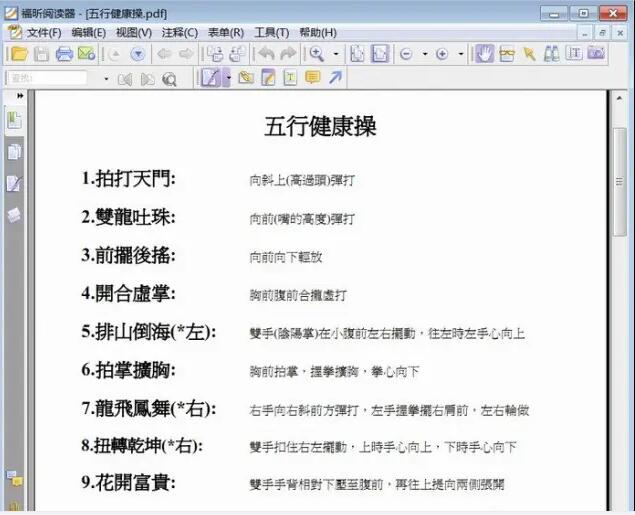Open the 视图(V) menu
635x515 pixels.
coord(134,33)
